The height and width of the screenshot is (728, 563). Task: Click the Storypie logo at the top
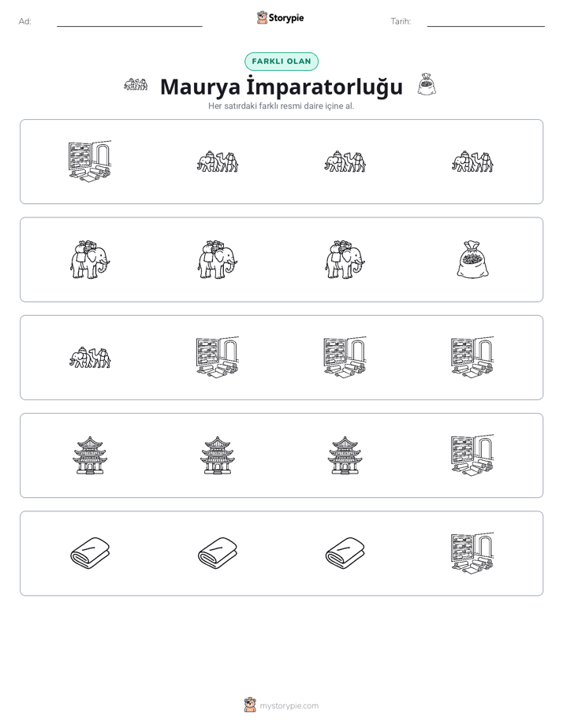(x=280, y=17)
